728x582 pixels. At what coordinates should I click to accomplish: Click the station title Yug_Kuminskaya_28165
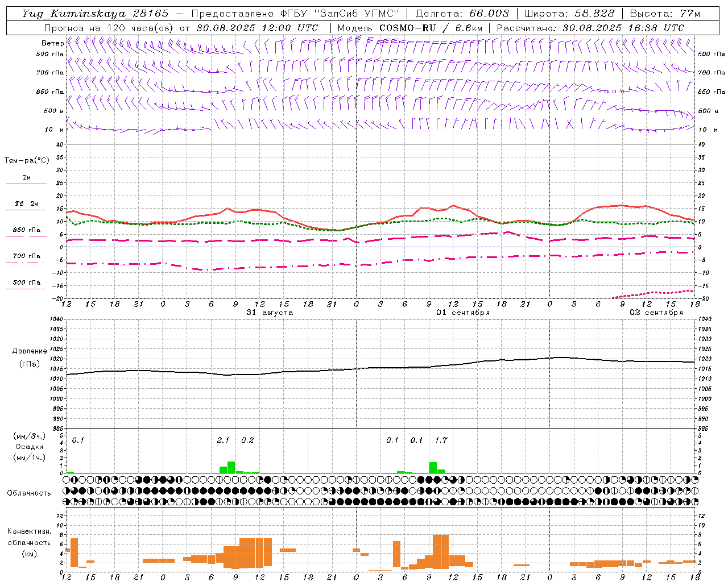click(x=95, y=14)
